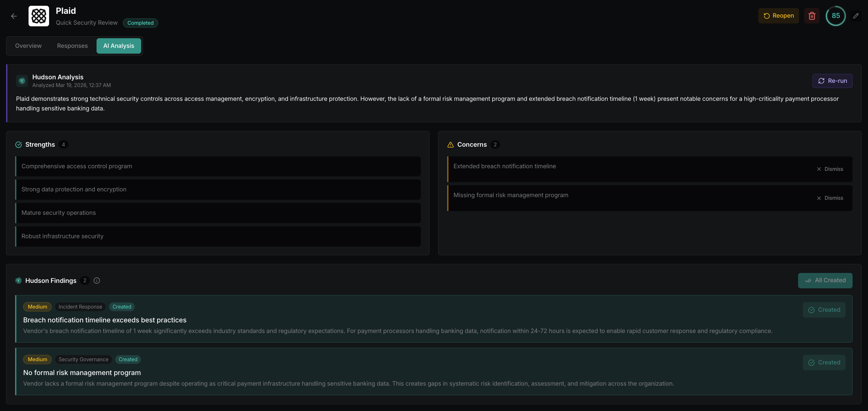Screen dimensions: 868x411
Task: Click the 85 score ring
Action: click(836, 16)
